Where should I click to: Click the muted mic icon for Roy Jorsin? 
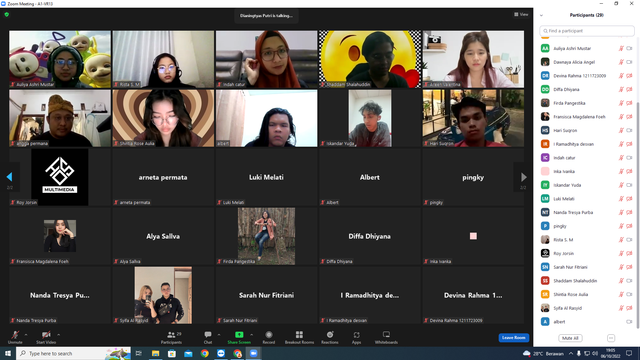[x=621, y=253]
